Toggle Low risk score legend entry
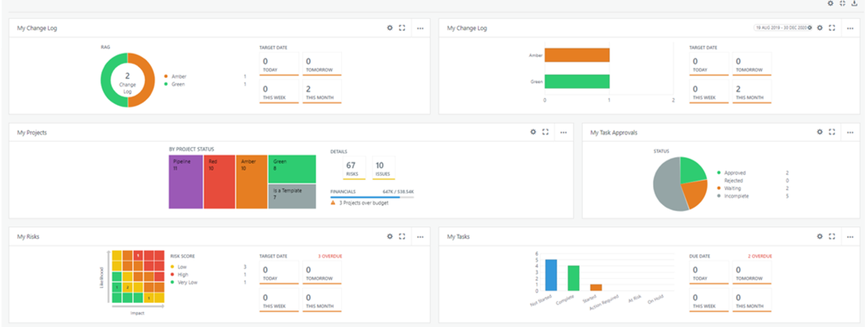The image size is (868, 327). [179, 267]
